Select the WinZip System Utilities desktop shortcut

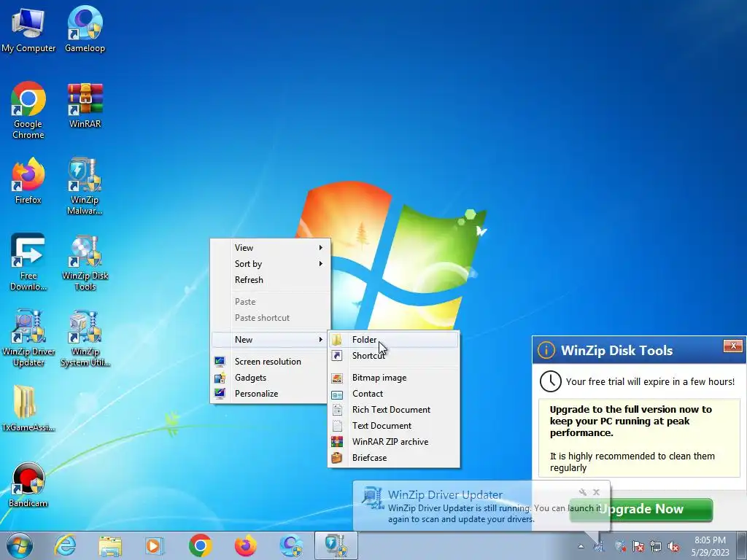(85, 338)
